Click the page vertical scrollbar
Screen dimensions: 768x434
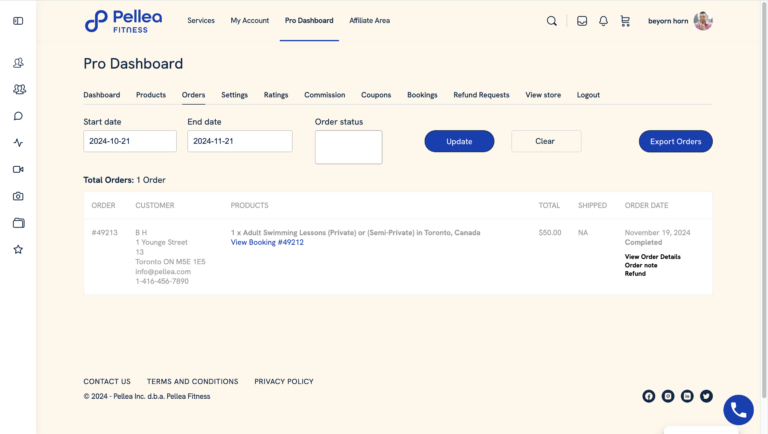(764, 201)
